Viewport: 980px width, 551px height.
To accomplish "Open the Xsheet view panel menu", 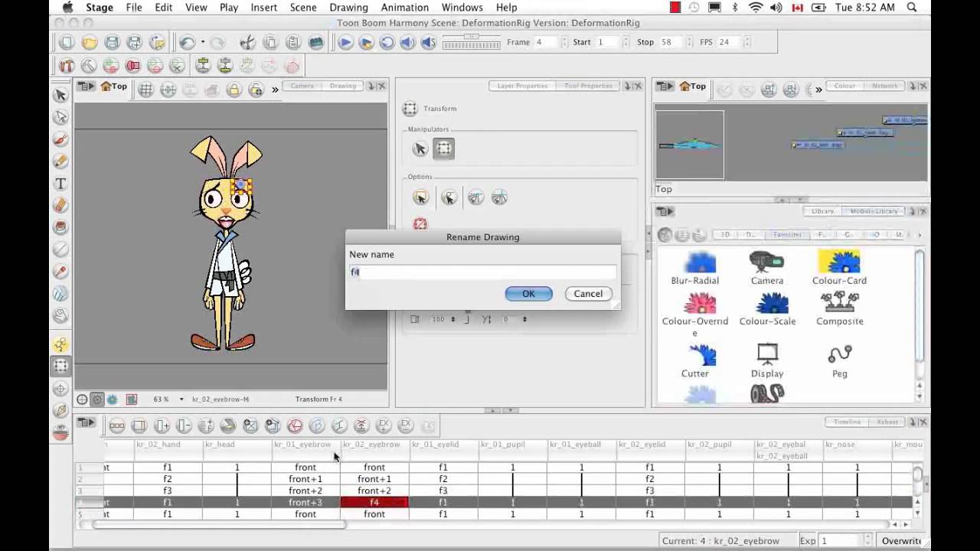I will [86, 422].
